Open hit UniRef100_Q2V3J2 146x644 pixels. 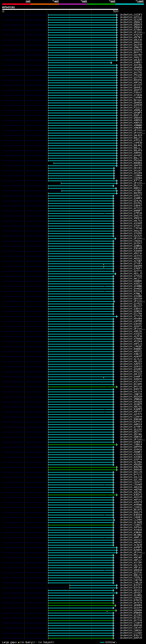point(131,17)
